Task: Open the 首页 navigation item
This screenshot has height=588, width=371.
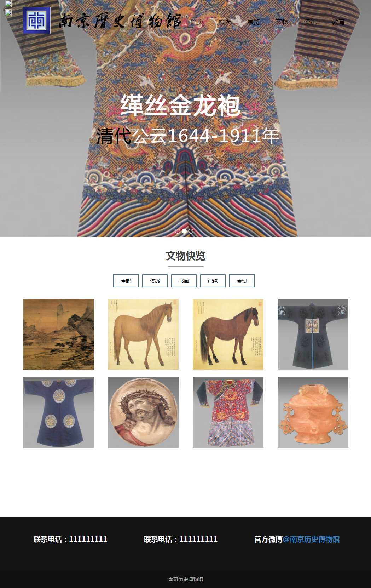Action: point(197,22)
